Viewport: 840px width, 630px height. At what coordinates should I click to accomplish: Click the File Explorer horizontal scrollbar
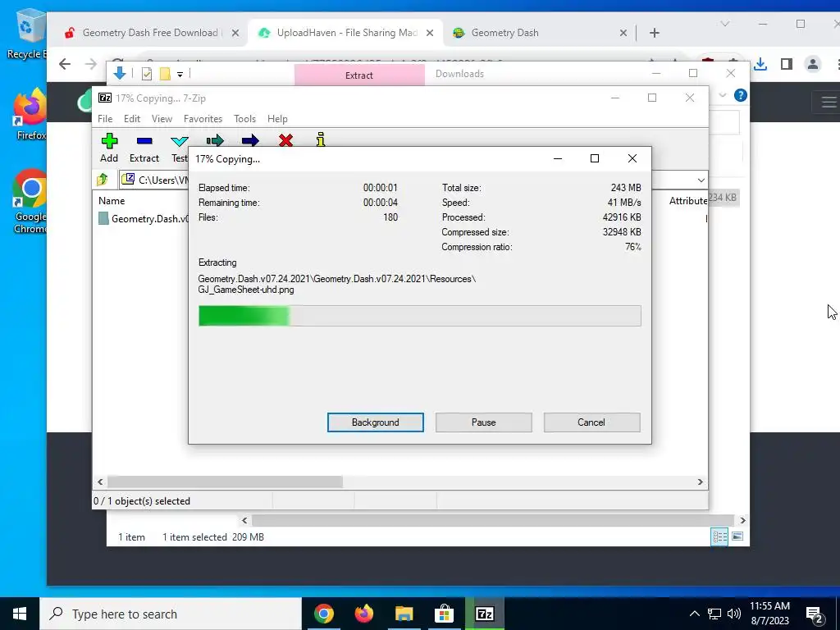493,520
